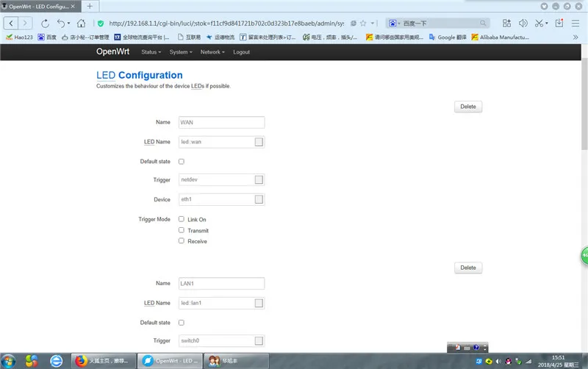Image resolution: width=588 pixels, height=369 pixels.
Task: Open the System menu
Action: (181, 52)
